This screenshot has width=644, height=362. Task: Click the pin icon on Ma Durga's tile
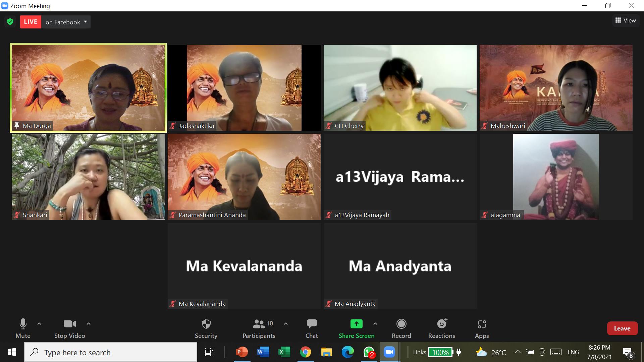pyautogui.click(x=16, y=126)
